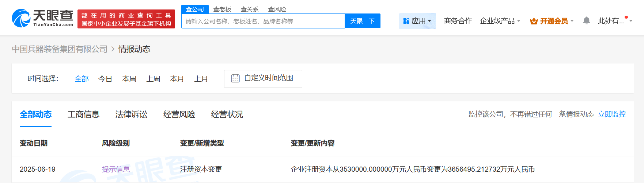Switch to the 全部动态 tab

(x=35, y=114)
